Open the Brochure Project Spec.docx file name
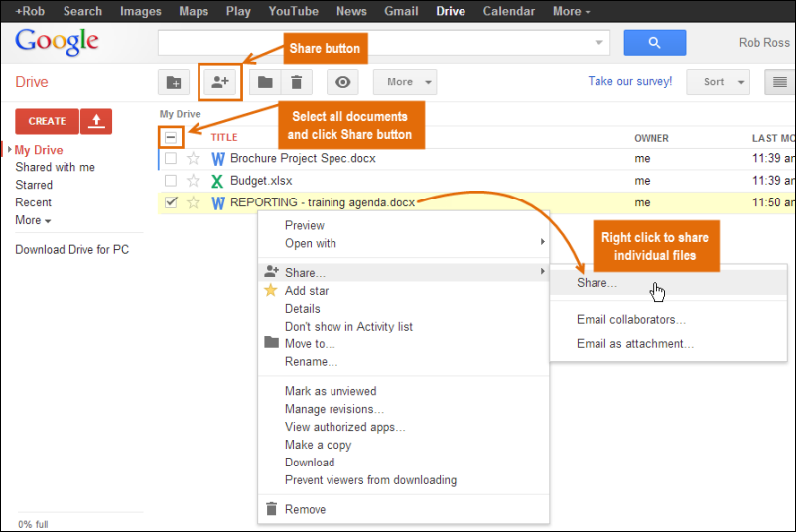796x532 pixels. coord(303,159)
